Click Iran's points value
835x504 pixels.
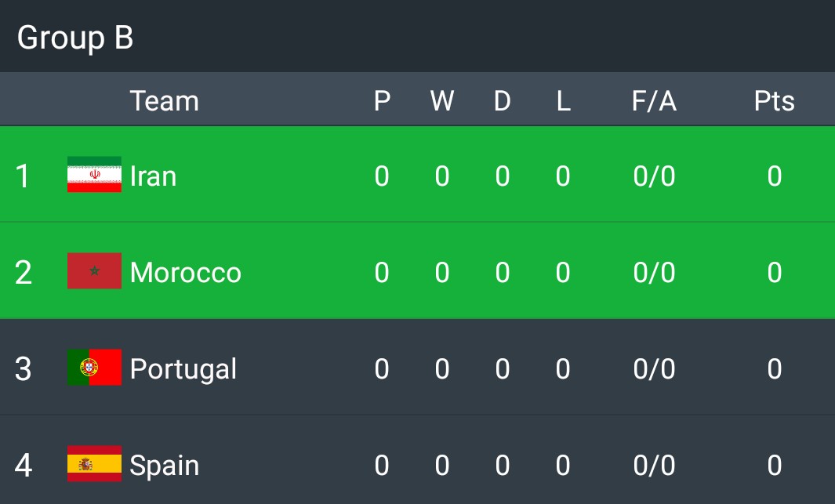tap(775, 176)
